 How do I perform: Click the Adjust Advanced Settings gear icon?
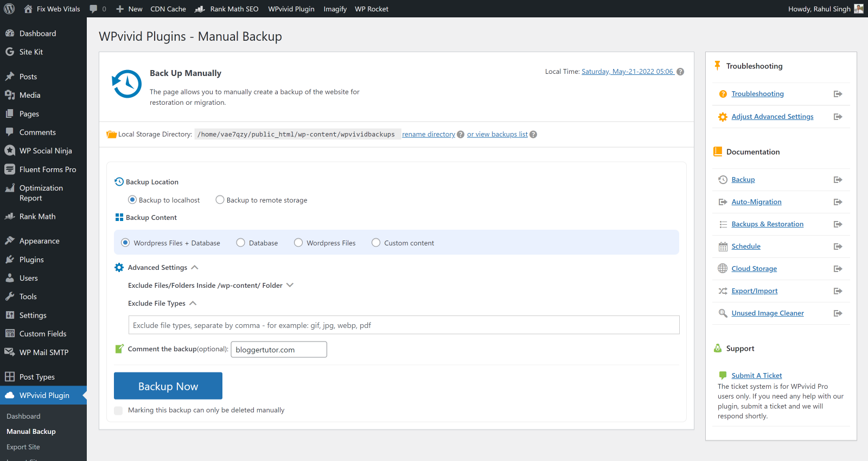click(723, 117)
